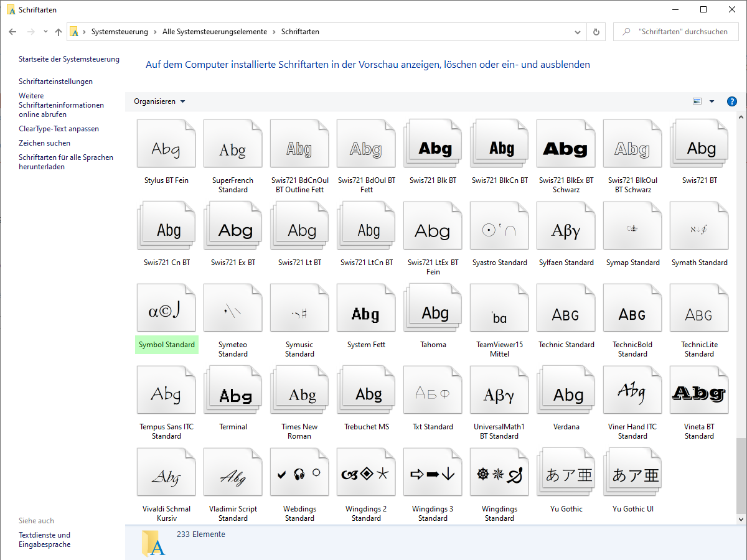Open the address bar history dropdown

[577, 32]
